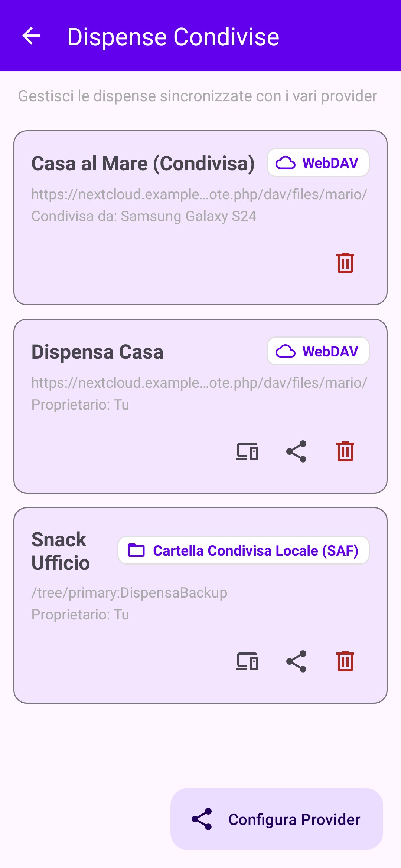This screenshot has width=401, height=868.
Task: Go back using the arrow icon
Action: pos(31,36)
